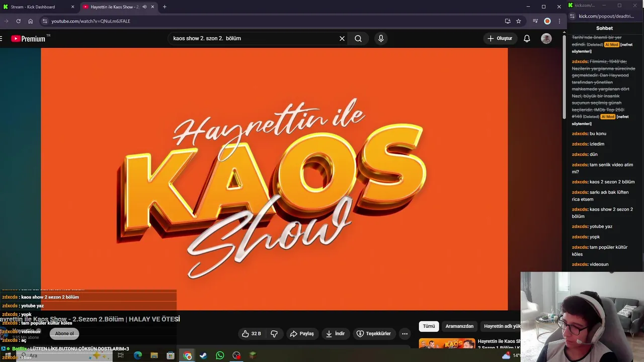
Task: Mute the Hayrettin ile Kaos Show tab
Action: pyautogui.click(x=144, y=7)
